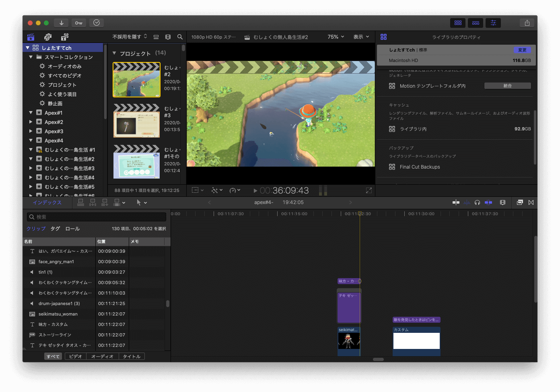Show the effects browser icon
The image size is (560, 392).
click(x=520, y=202)
